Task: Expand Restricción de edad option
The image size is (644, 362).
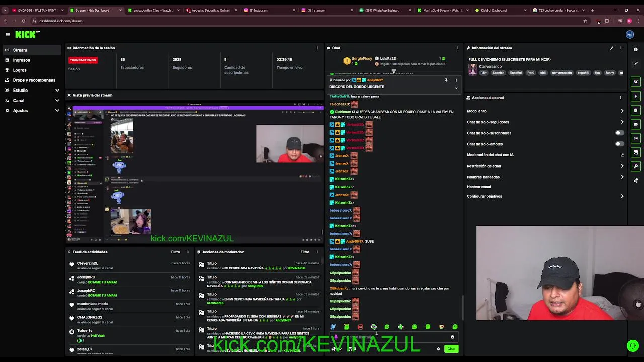Action: 622,166
